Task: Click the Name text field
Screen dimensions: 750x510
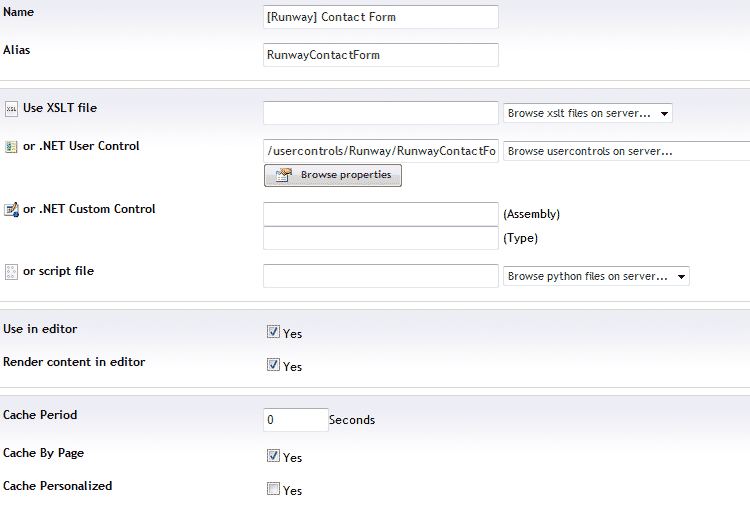Action: pyautogui.click(x=381, y=17)
